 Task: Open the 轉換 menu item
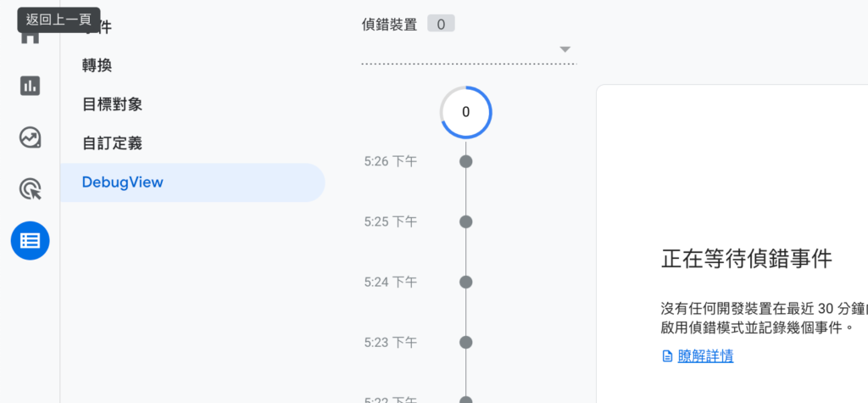(x=97, y=65)
